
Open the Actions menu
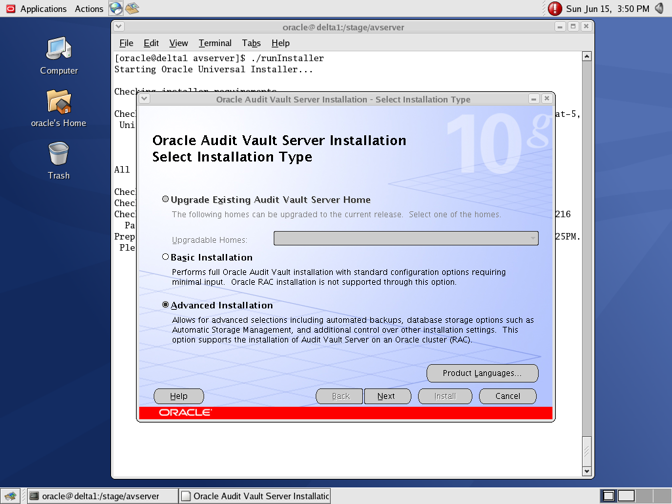pyautogui.click(x=89, y=9)
